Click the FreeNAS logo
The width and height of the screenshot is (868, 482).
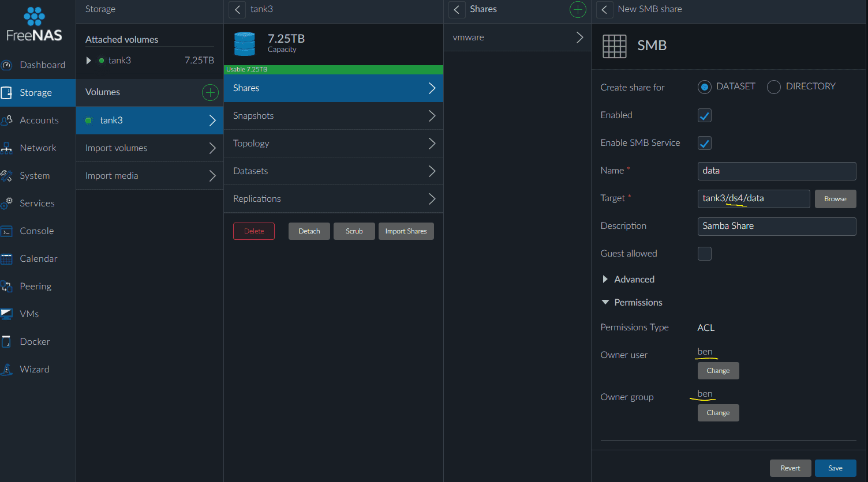pyautogui.click(x=34, y=25)
